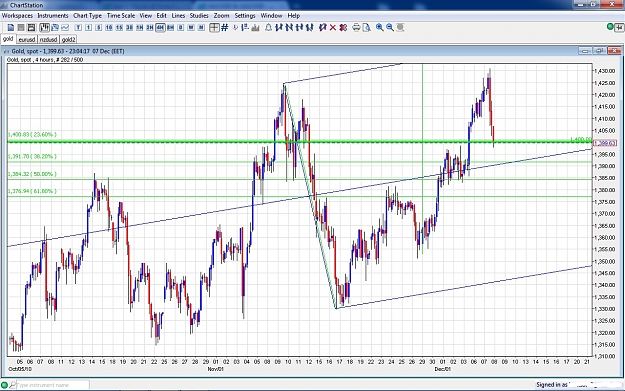The height and width of the screenshot is (391, 625).
Task: Select the gold tab
Action: tap(8, 39)
